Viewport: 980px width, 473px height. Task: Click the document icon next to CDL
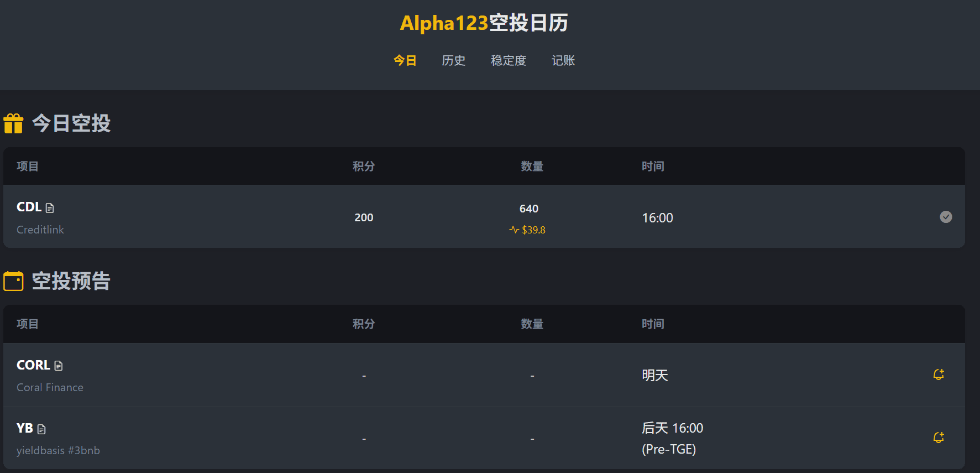50,208
